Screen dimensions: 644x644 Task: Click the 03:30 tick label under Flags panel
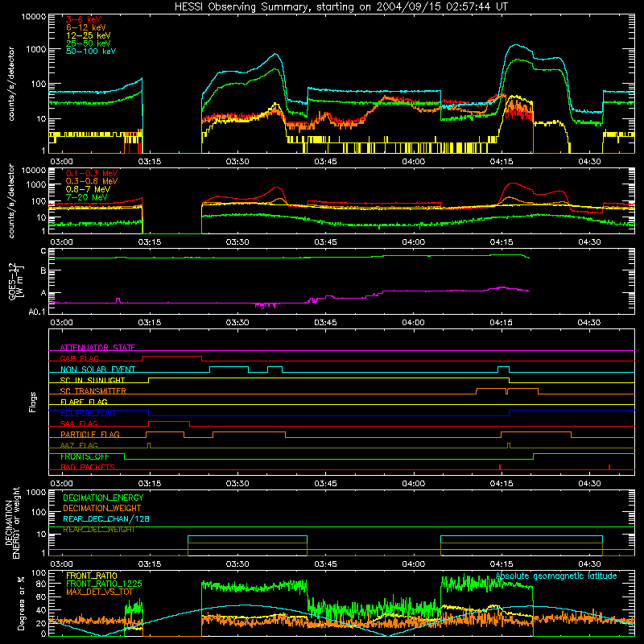[x=237, y=483]
